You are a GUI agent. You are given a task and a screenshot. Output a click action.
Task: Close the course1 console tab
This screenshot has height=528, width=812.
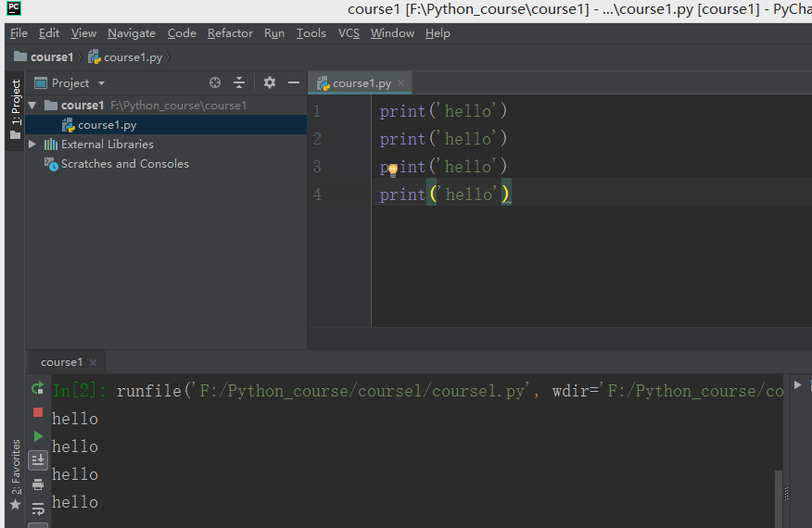(x=94, y=362)
